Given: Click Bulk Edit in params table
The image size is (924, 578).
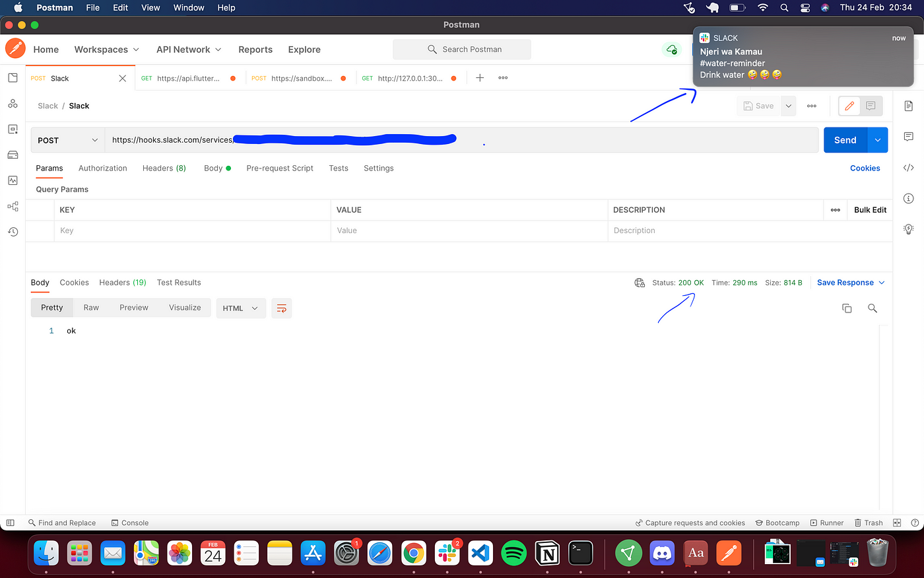Looking at the screenshot, I should pyautogui.click(x=871, y=210).
